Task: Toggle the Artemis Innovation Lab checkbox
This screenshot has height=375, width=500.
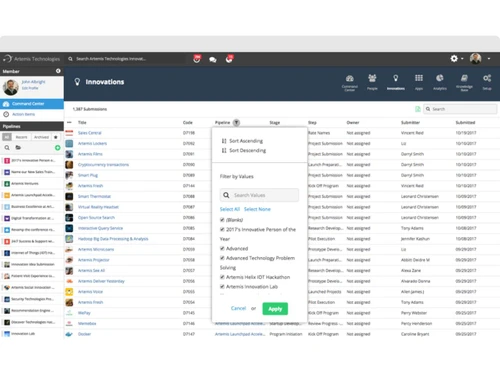Action: [222, 287]
